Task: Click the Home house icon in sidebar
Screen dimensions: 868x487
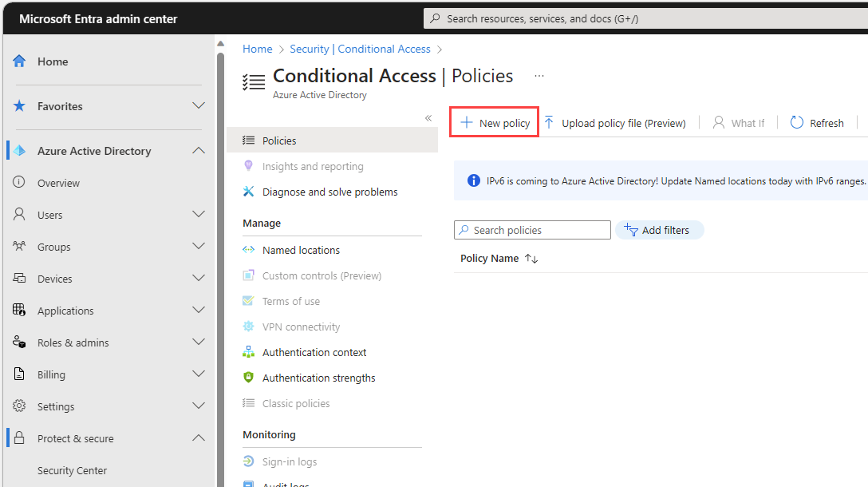Action: (x=19, y=61)
